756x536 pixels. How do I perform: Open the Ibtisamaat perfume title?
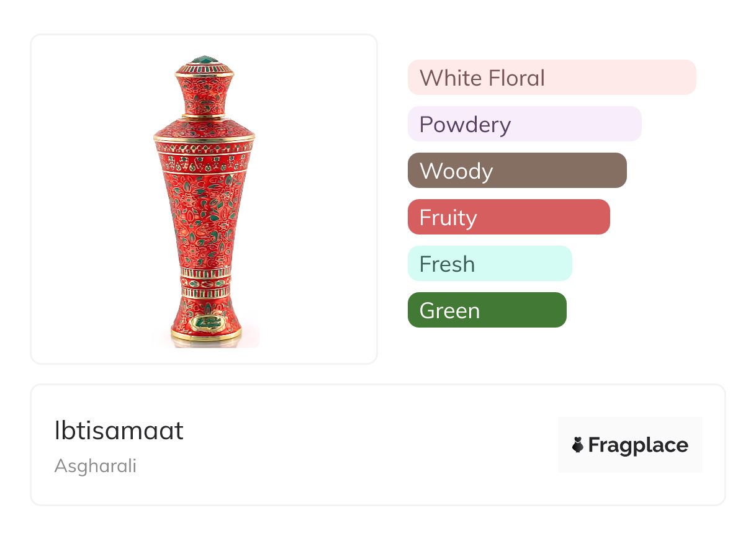pyautogui.click(x=119, y=431)
